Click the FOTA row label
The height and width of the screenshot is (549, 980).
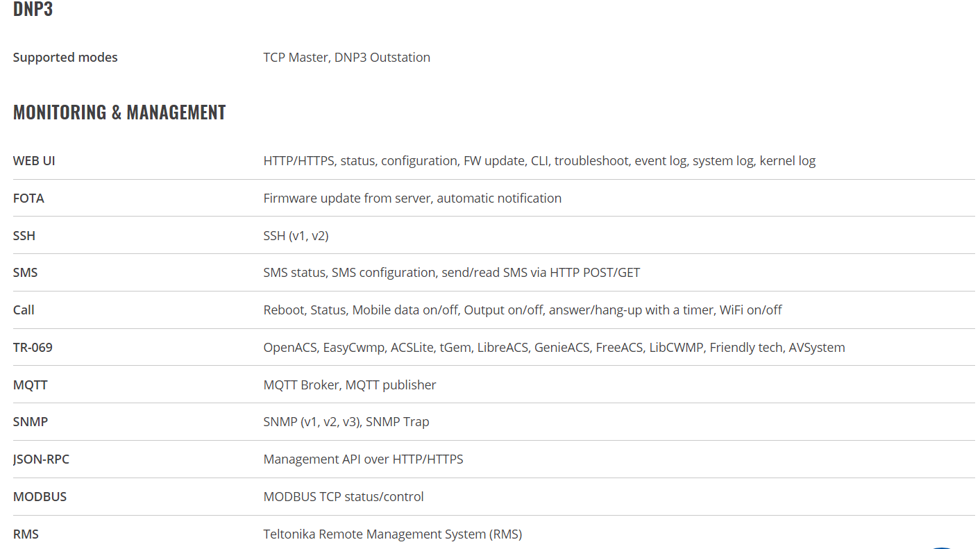tap(28, 199)
